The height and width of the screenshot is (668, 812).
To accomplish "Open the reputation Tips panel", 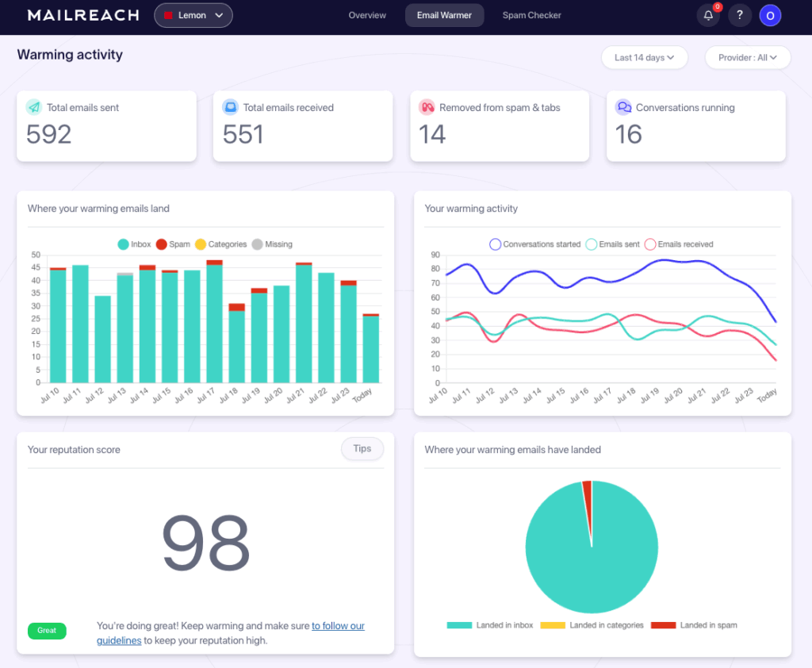I will point(362,448).
